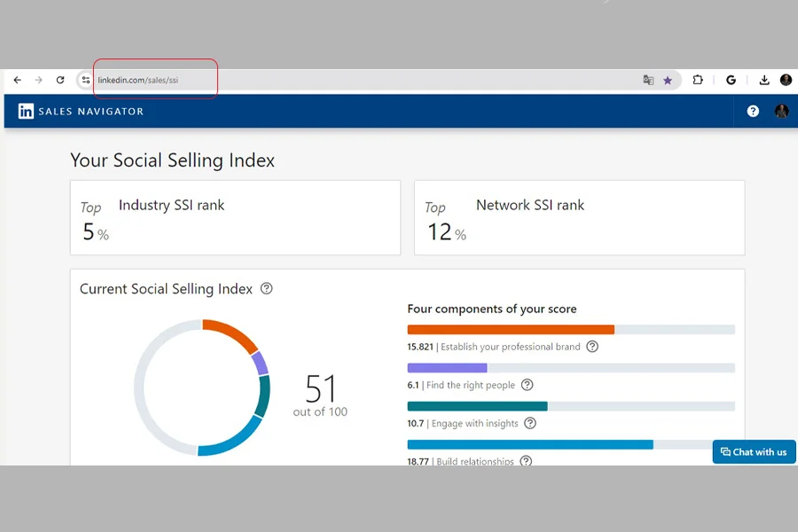Click help icon for Engage with insights
The height and width of the screenshot is (532, 798).
tap(530, 423)
